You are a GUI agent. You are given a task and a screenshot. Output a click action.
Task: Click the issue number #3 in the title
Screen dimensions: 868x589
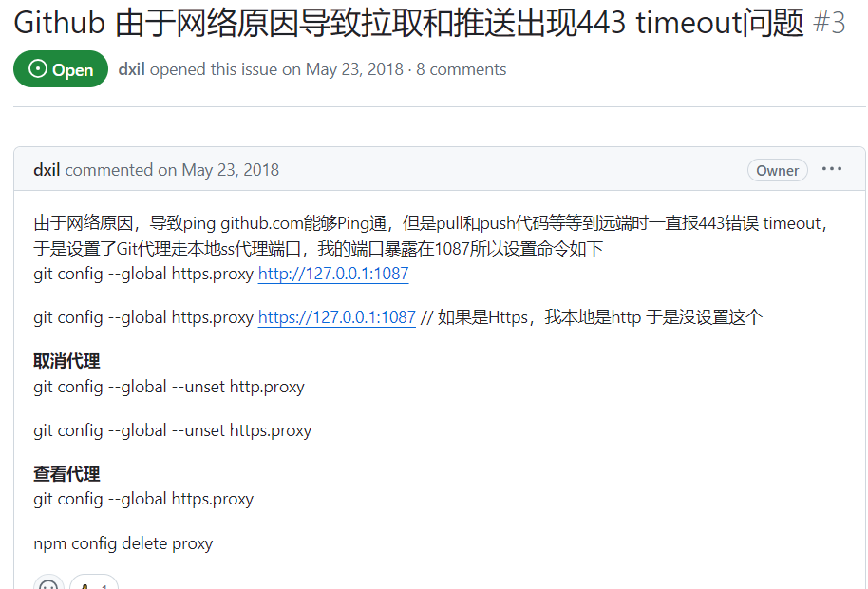tap(829, 23)
